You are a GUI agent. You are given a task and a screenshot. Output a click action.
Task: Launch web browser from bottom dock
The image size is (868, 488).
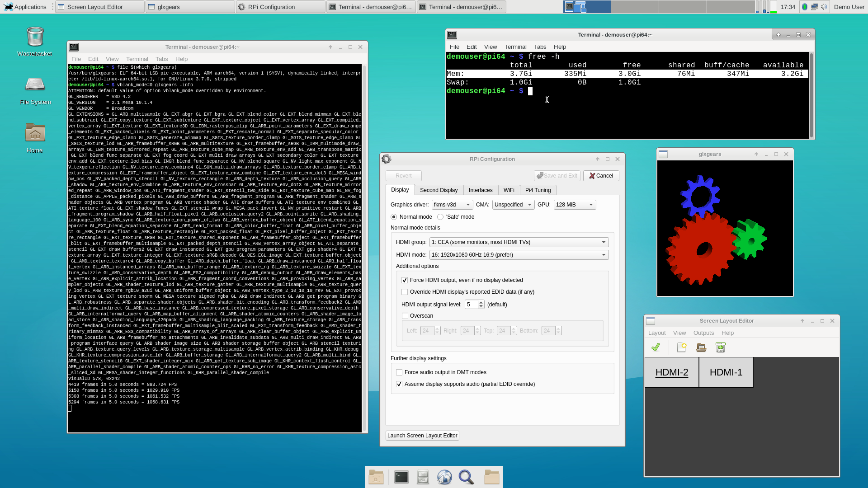click(444, 477)
